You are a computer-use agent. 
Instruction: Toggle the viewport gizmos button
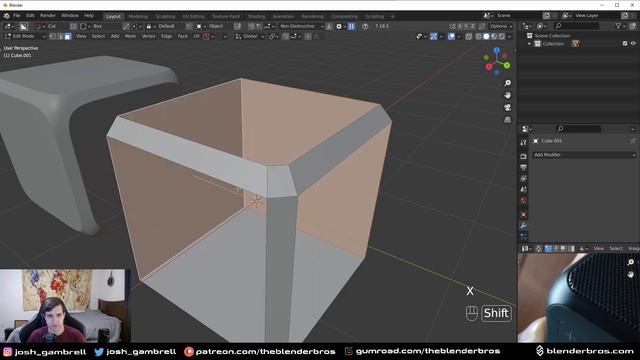point(433,36)
